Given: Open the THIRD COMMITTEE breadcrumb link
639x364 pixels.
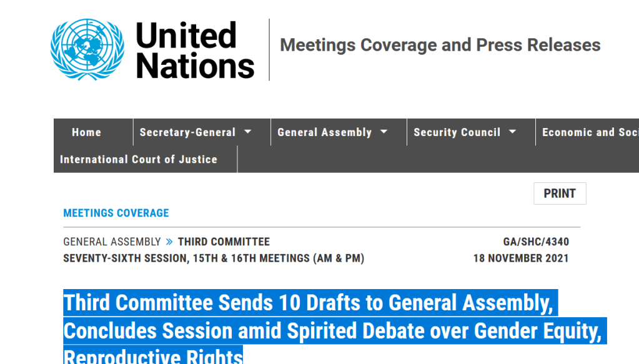Looking at the screenshot, I should [224, 242].
